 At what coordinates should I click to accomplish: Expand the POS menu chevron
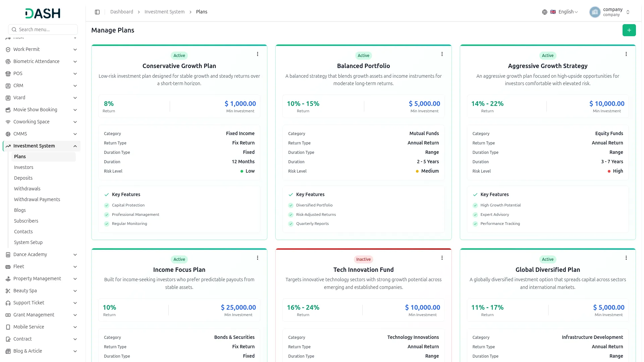(75, 74)
